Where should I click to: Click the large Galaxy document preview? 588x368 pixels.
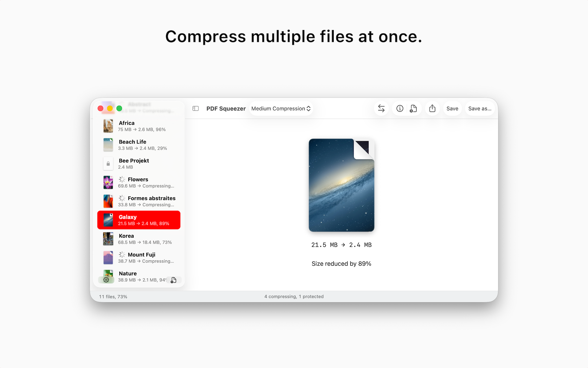[341, 185]
